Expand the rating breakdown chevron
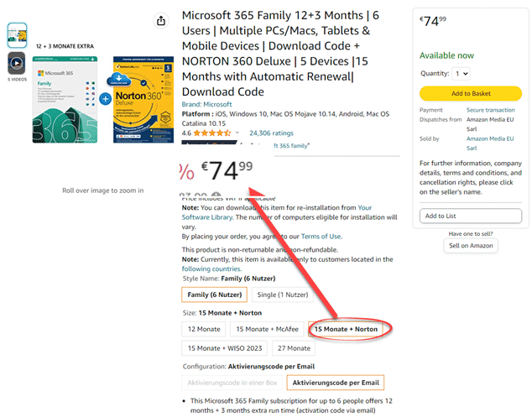The image size is (532, 417). 237,133
